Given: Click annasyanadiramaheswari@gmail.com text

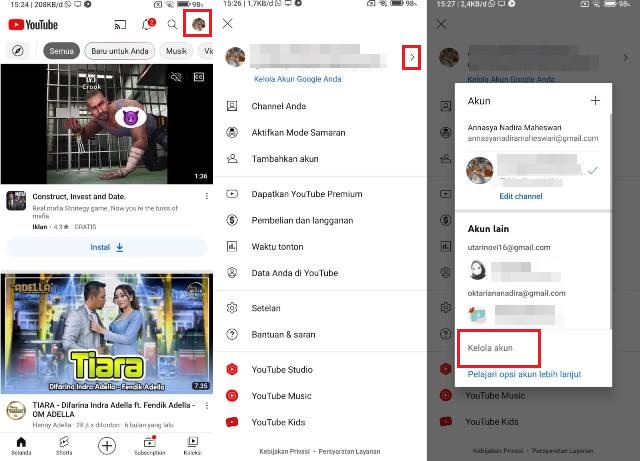Looking at the screenshot, I should click(533, 139).
